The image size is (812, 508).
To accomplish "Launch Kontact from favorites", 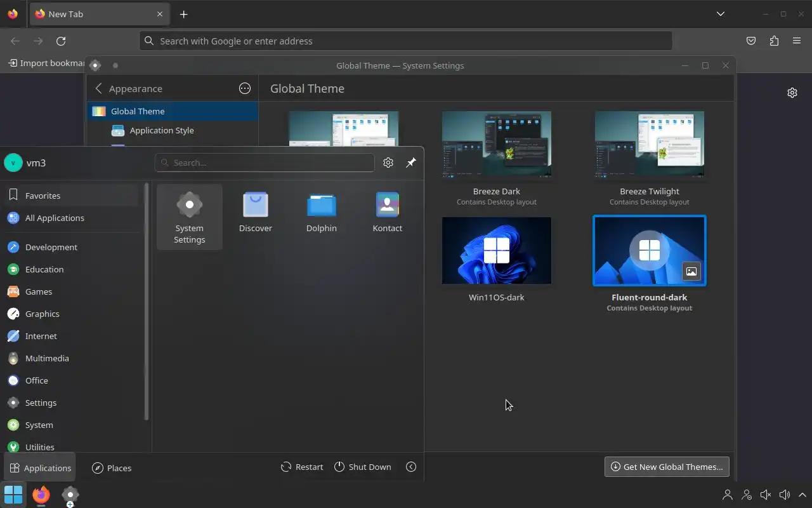I will click(x=387, y=212).
